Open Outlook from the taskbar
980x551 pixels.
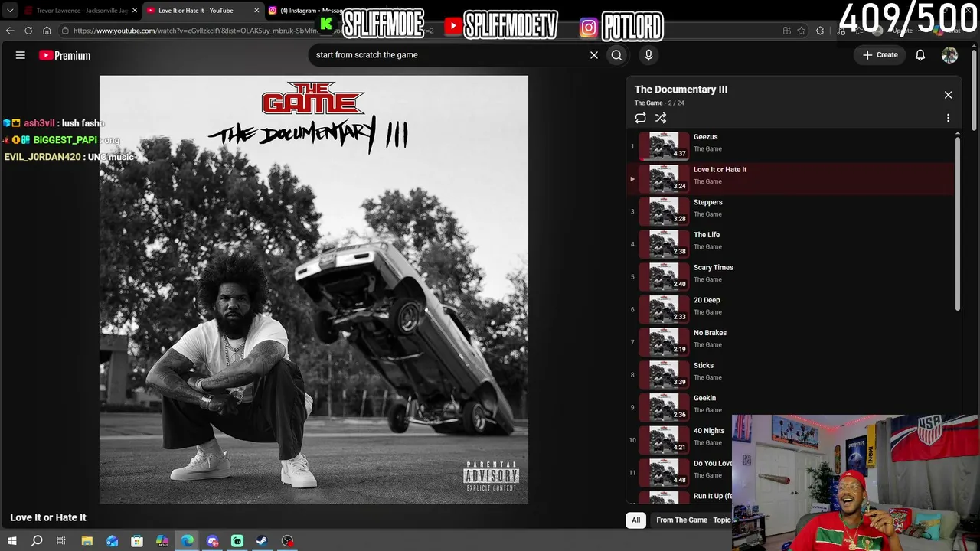tap(113, 541)
